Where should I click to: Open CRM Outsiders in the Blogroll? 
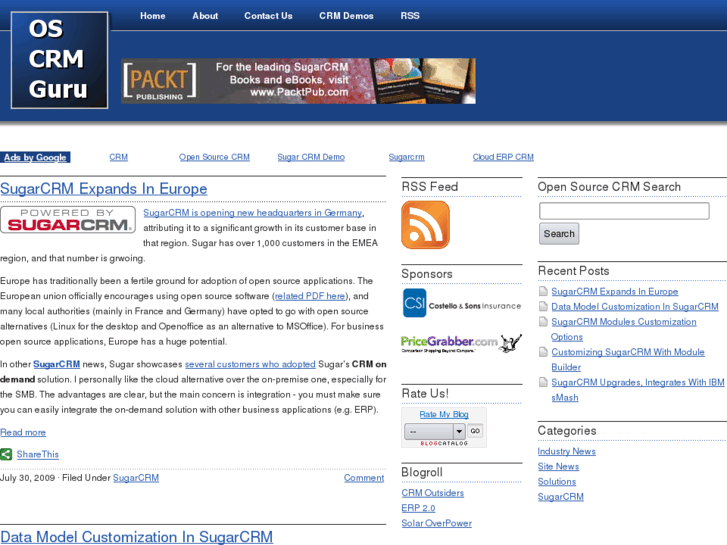click(433, 493)
